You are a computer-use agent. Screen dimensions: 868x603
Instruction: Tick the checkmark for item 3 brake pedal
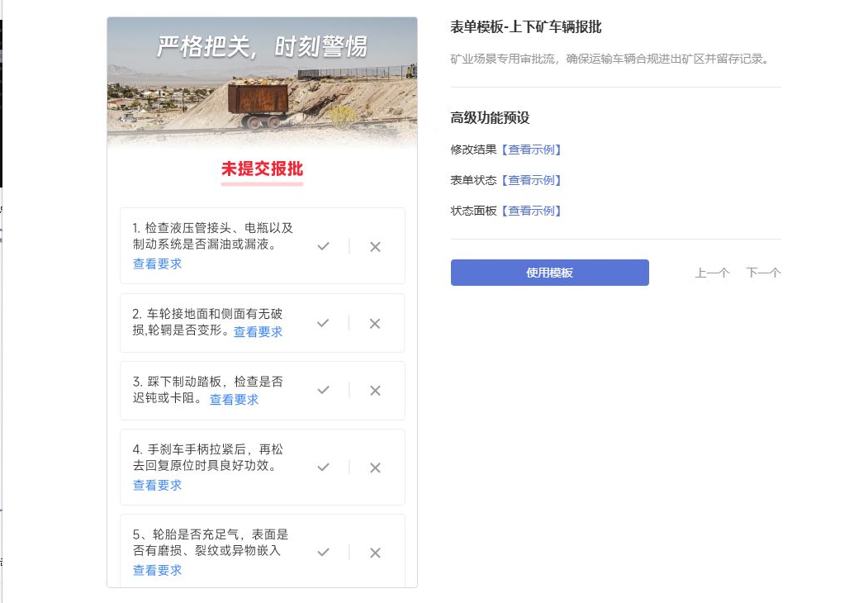tap(323, 390)
